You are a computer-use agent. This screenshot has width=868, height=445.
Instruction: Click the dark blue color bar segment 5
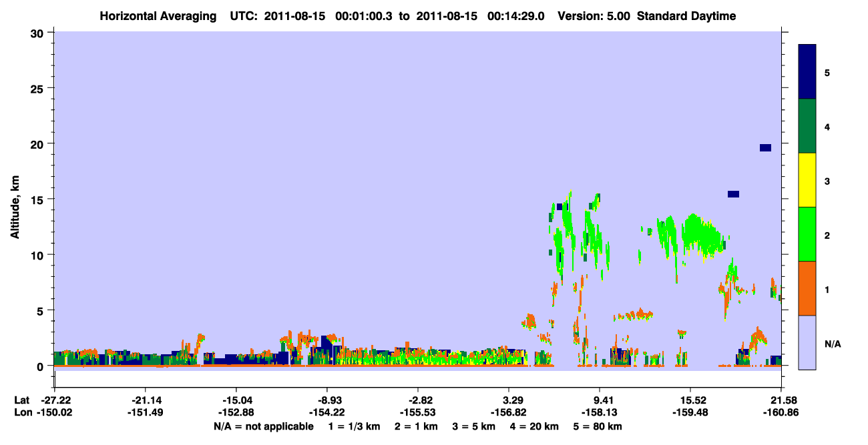tap(807, 72)
